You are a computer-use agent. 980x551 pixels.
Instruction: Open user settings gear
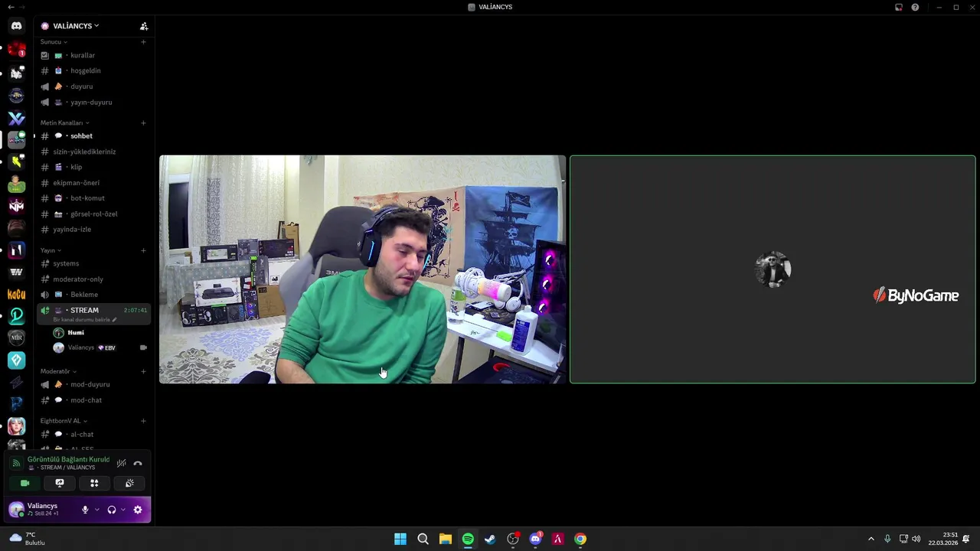coord(138,510)
